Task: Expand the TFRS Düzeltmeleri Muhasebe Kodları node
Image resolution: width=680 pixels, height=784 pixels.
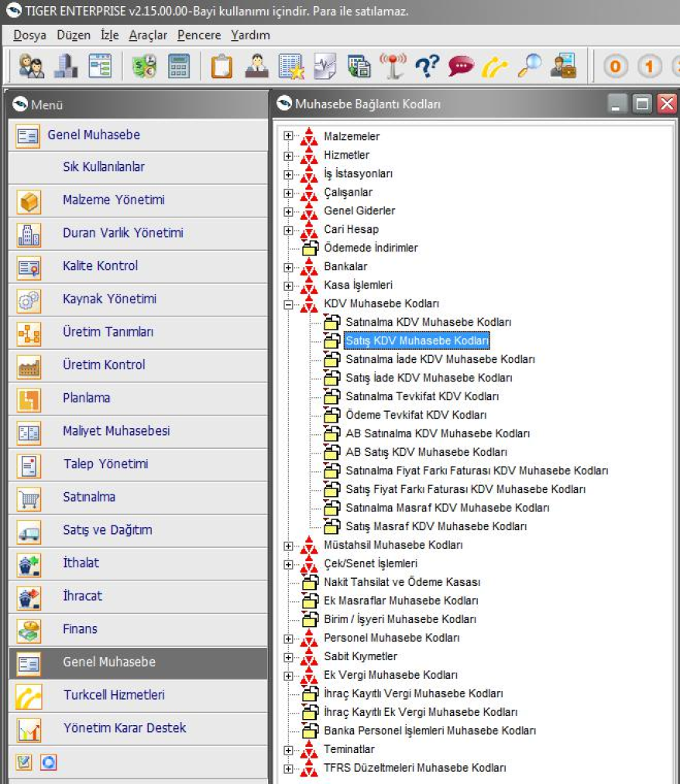Action: pos(288,769)
